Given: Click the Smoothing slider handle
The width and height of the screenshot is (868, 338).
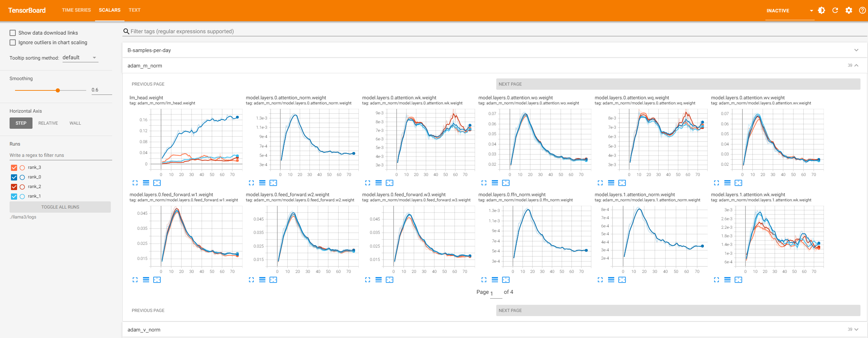Looking at the screenshot, I should [x=58, y=90].
